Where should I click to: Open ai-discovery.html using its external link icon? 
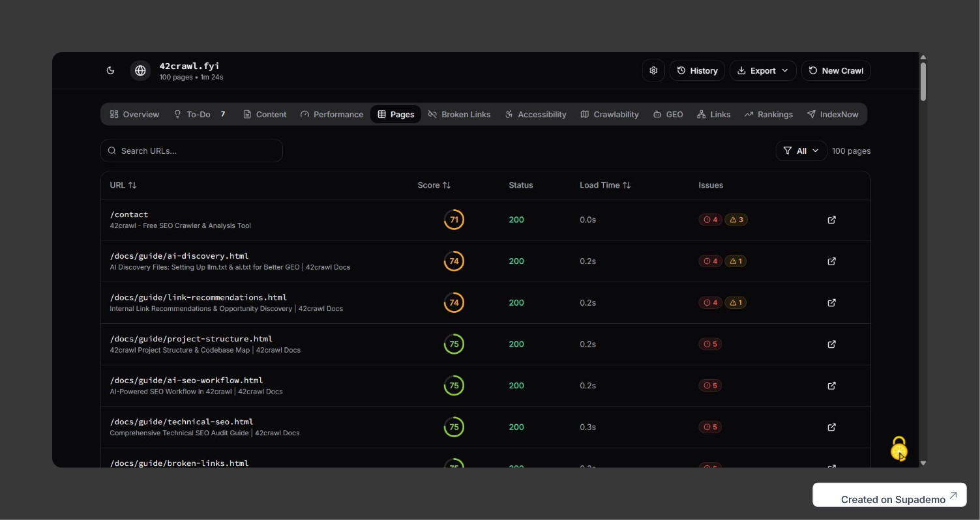(831, 261)
